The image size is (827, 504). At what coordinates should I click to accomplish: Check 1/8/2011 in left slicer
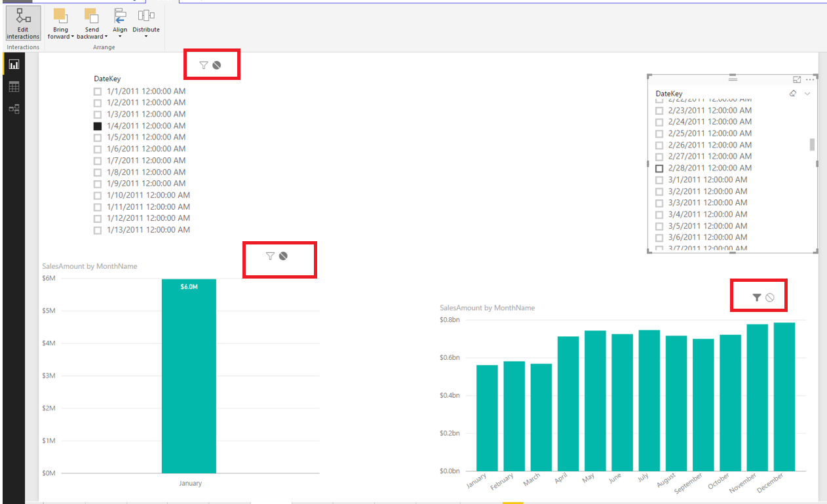click(x=98, y=172)
